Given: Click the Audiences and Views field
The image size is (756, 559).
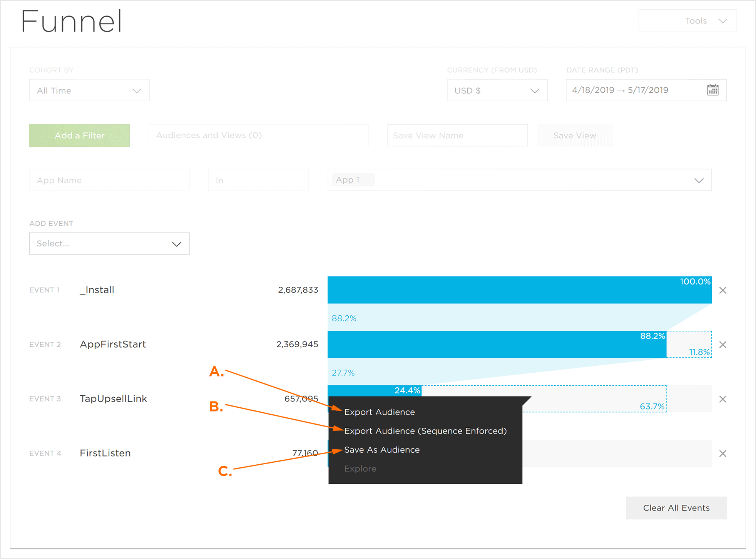Looking at the screenshot, I should [x=258, y=136].
